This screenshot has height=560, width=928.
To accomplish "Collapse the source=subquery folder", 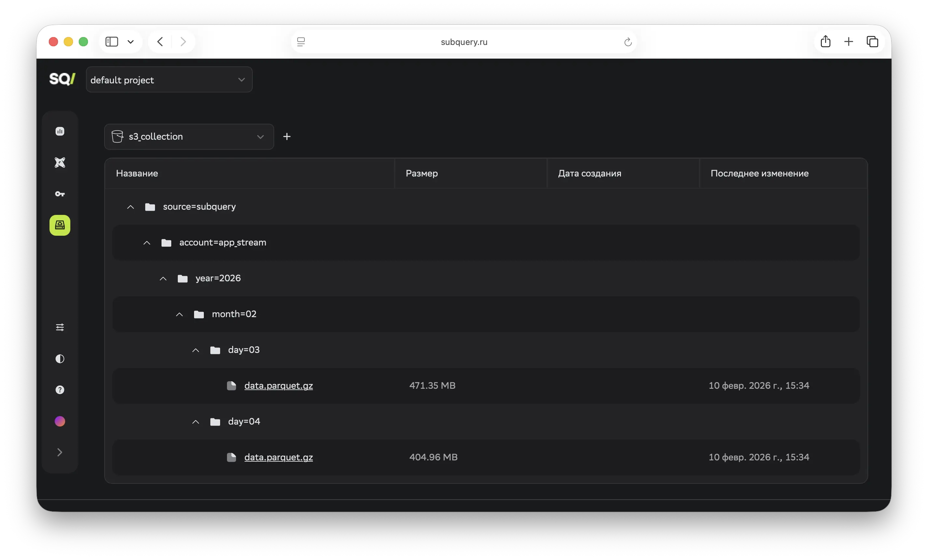I will point(130,207).
